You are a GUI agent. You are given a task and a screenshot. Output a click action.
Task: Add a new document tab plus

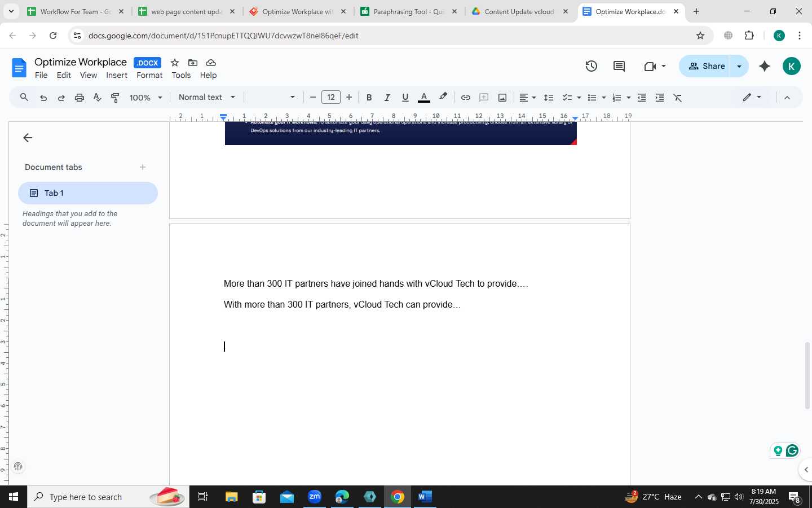[x=143, y=167]
